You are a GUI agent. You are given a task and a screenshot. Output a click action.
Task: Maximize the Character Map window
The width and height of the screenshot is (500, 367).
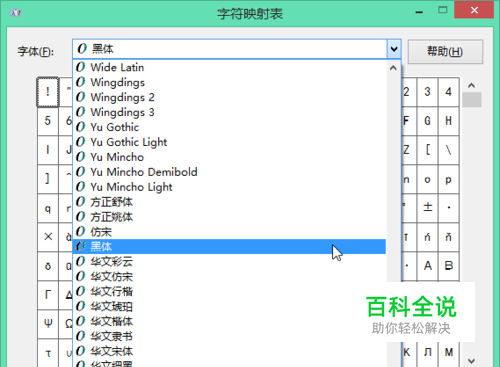pyautogui.click(x=443, y=10)
